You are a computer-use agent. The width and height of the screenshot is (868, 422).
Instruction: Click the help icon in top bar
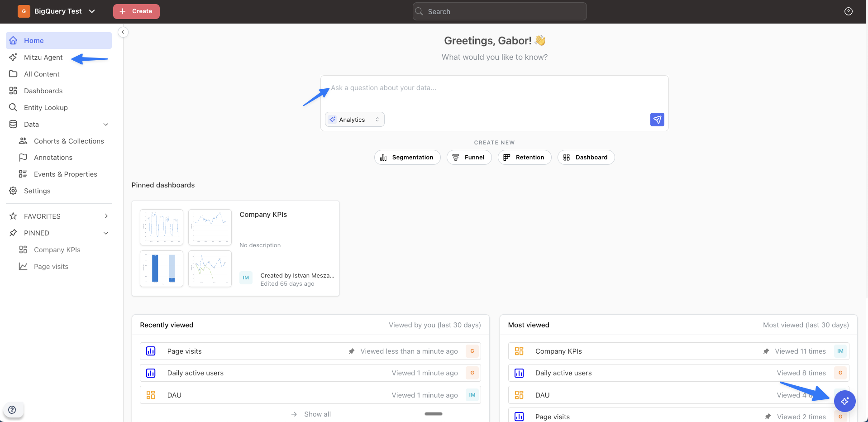(849, 11)
